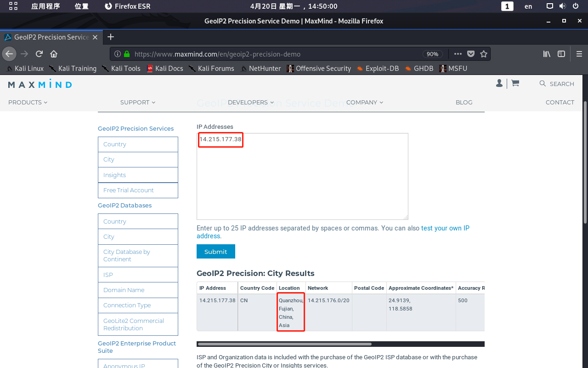The image size is (588, 368).
Task: Open the GHDB bookmark
Action: [419, 69]
